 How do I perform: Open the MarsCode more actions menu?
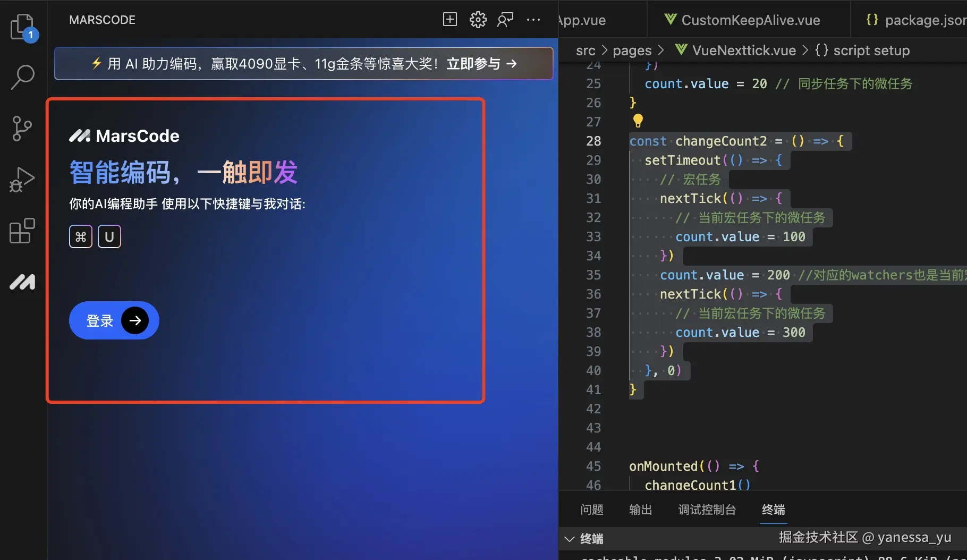(533, 20)
